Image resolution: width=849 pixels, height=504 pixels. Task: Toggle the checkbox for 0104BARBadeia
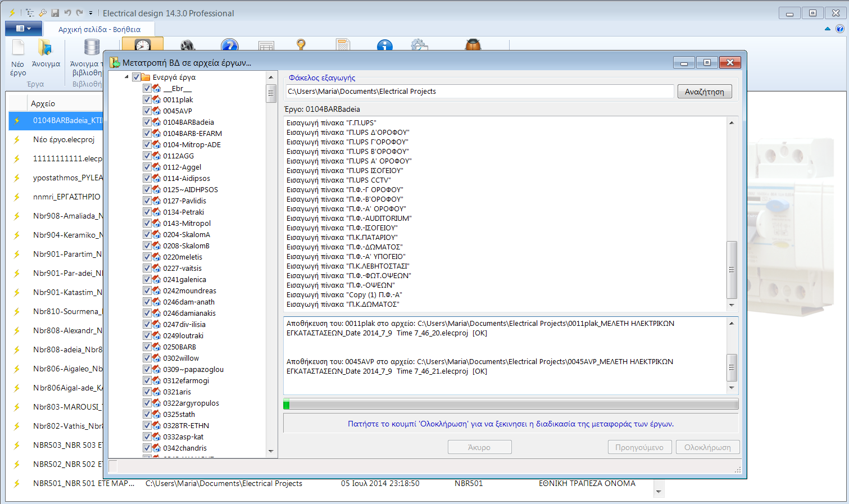click(147, 122)
